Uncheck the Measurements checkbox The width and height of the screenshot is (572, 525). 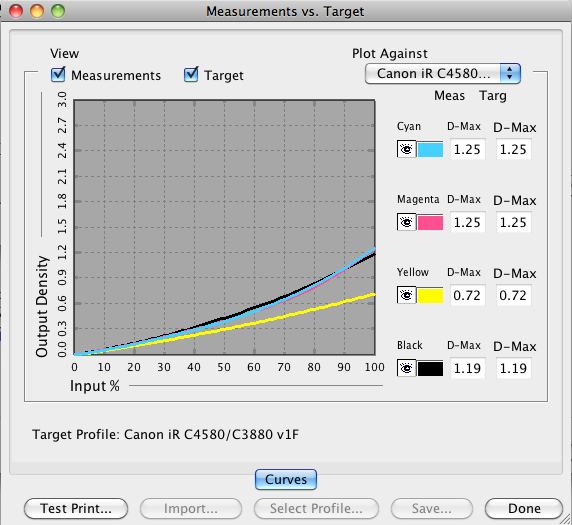58,75
